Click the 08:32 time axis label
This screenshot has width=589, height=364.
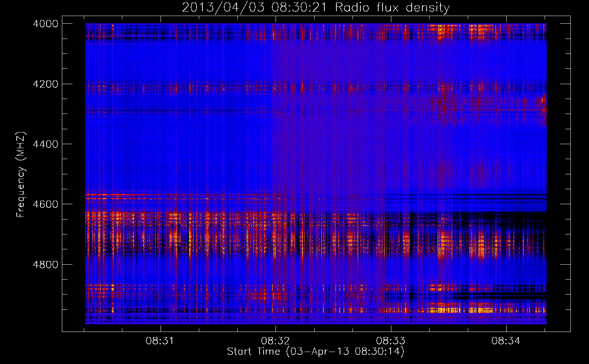pyautogui.click(x=275, y=341)
